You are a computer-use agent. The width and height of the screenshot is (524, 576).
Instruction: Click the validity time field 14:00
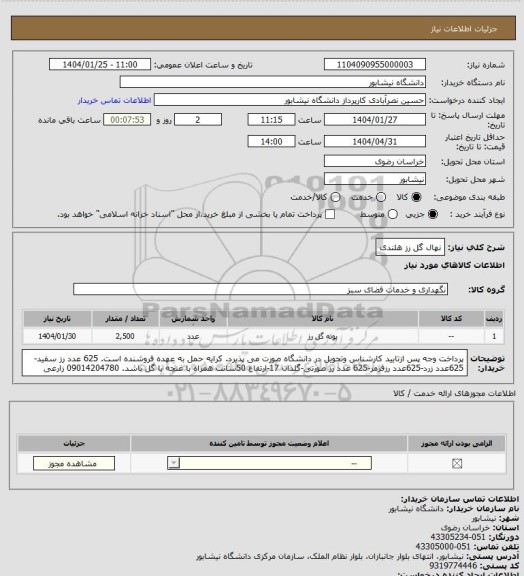(272, 141)
